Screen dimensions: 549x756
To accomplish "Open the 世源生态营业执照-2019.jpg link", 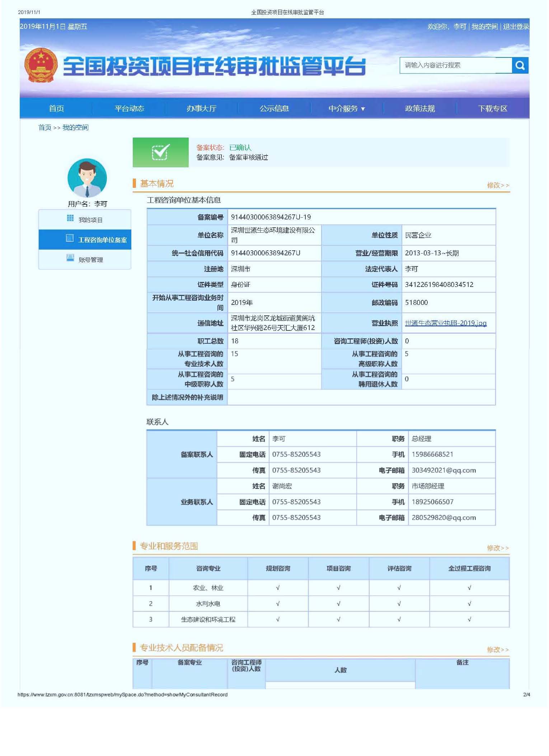I will [446, 323].
